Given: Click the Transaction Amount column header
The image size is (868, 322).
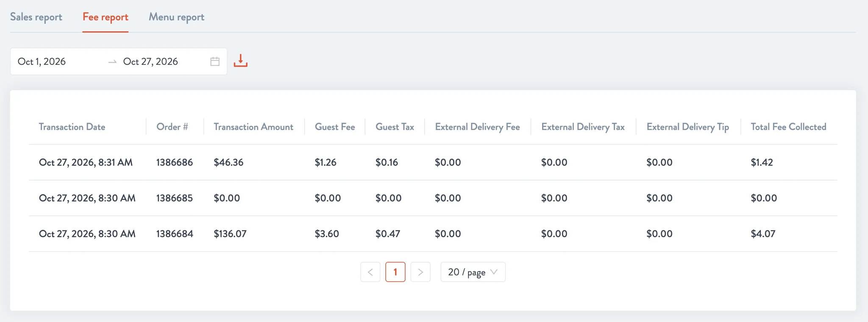Looking at the screenshot, I should tap(253, 127).
